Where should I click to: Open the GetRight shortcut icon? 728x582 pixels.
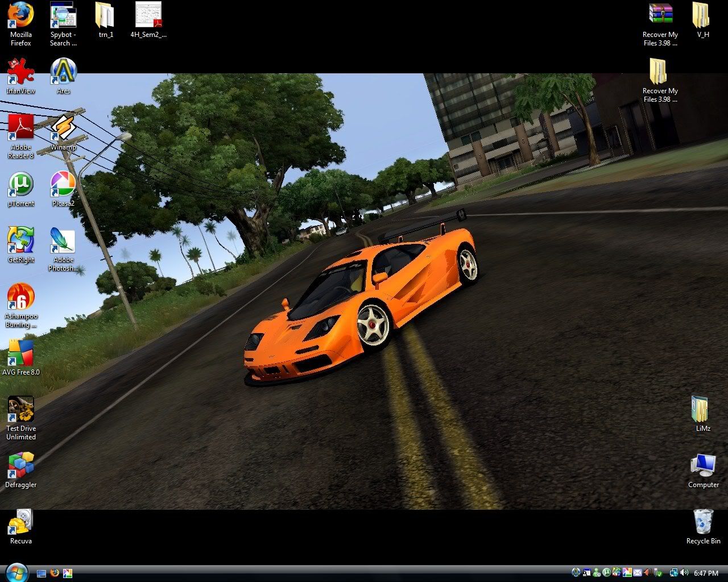21,245
